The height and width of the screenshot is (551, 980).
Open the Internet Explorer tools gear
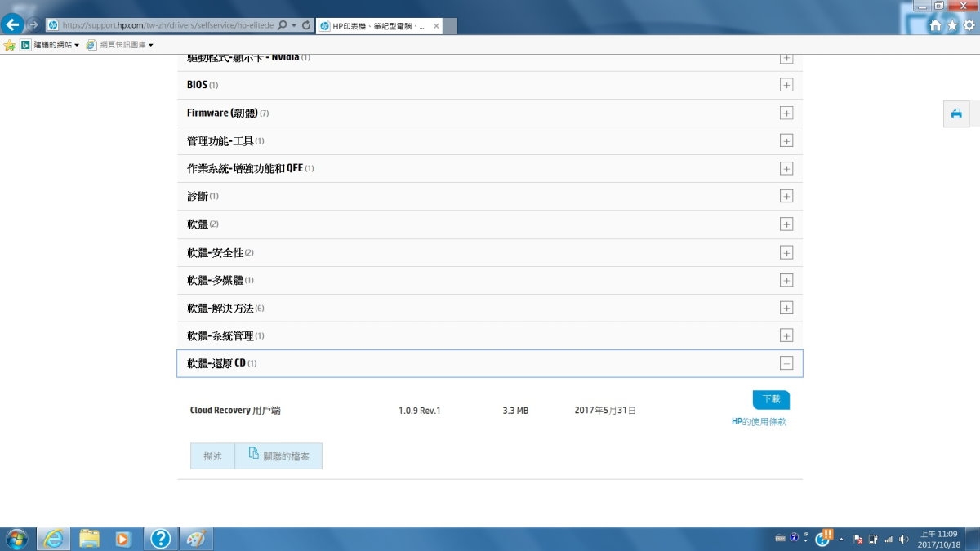(x=969, y=25)
